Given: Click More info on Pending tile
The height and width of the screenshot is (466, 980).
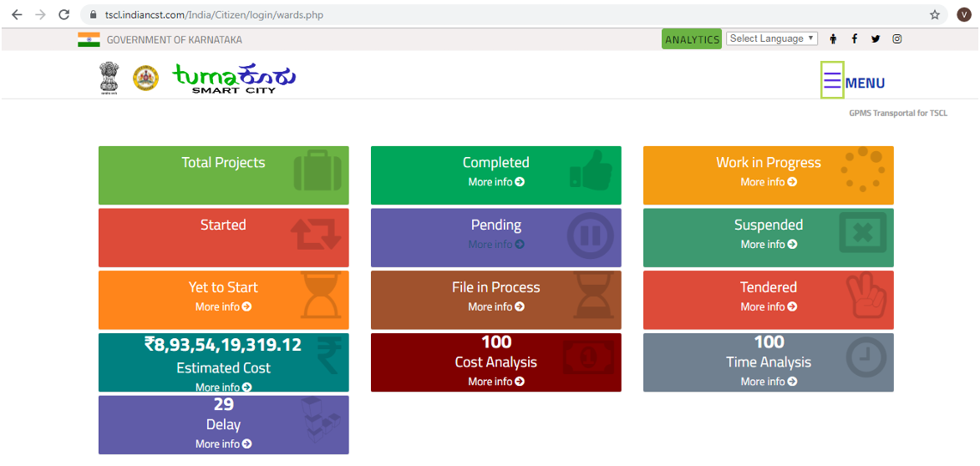Looking at the screenshot, I should pyautogui.click(x=495, y=245).
